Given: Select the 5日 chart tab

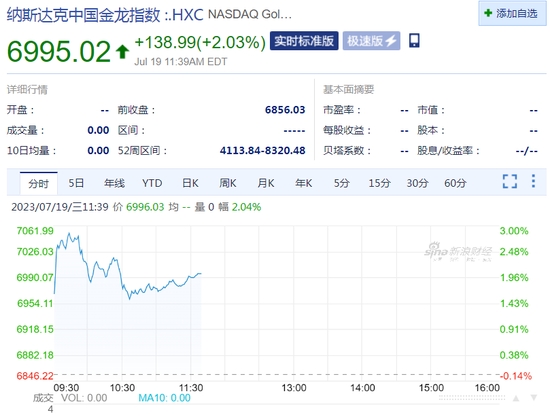Looking at the screenshot, I should click(76, 183).
